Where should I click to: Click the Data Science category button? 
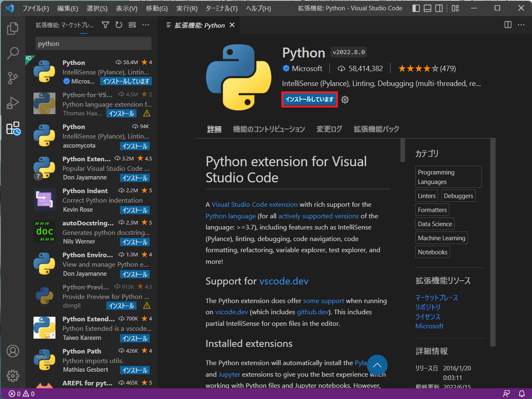tap(435, 224)
